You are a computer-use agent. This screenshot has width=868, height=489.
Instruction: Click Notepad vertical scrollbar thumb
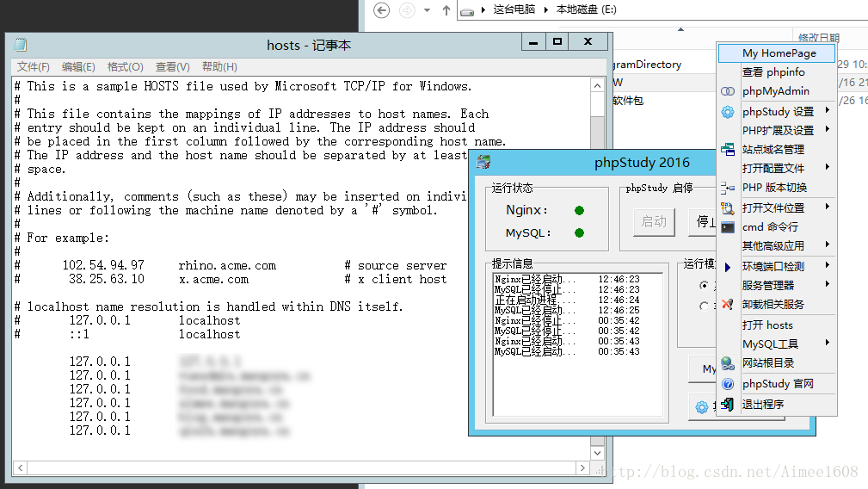[597, 132]
